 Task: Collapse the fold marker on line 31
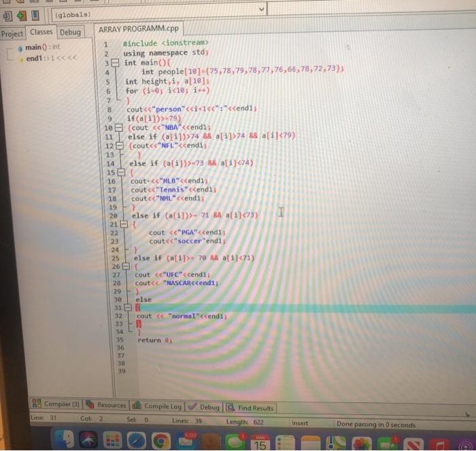click(x=128, y=307)
